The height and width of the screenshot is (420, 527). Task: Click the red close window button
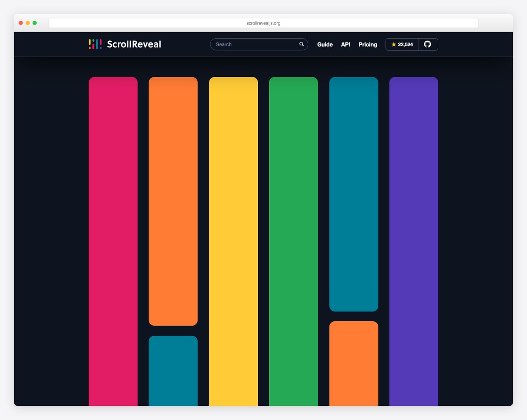pos(21,23)
